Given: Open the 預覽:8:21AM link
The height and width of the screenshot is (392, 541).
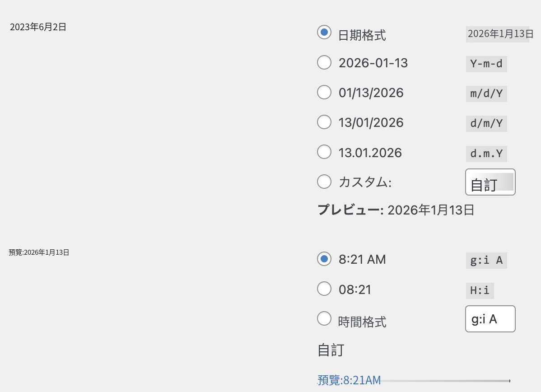Looking at the screenshot, I should 349,380.
